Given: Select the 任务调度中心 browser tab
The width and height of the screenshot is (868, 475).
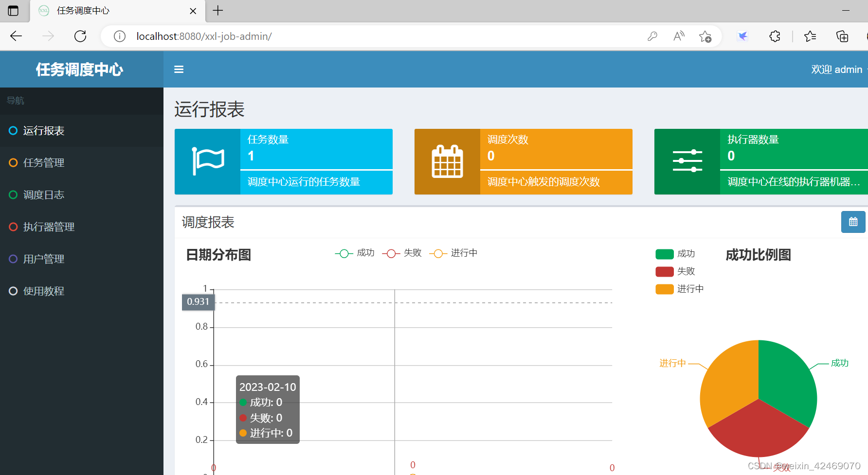Looking at the screenshot, I should click(117, 11).
